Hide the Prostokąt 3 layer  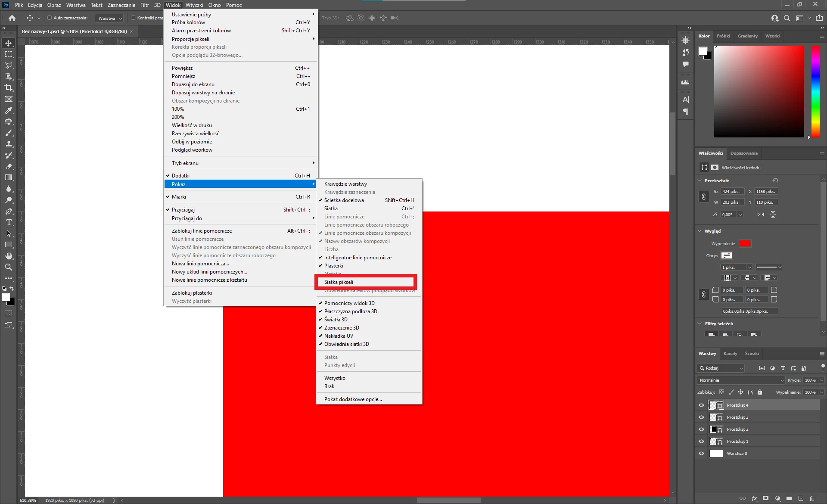pos(701,417)
